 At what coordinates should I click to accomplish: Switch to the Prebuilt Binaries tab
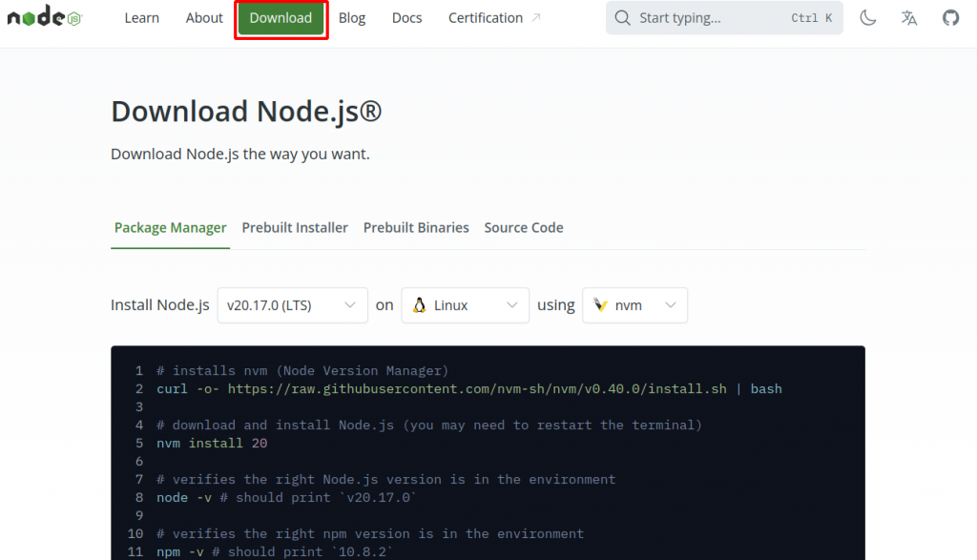click(x=416, y=228)
